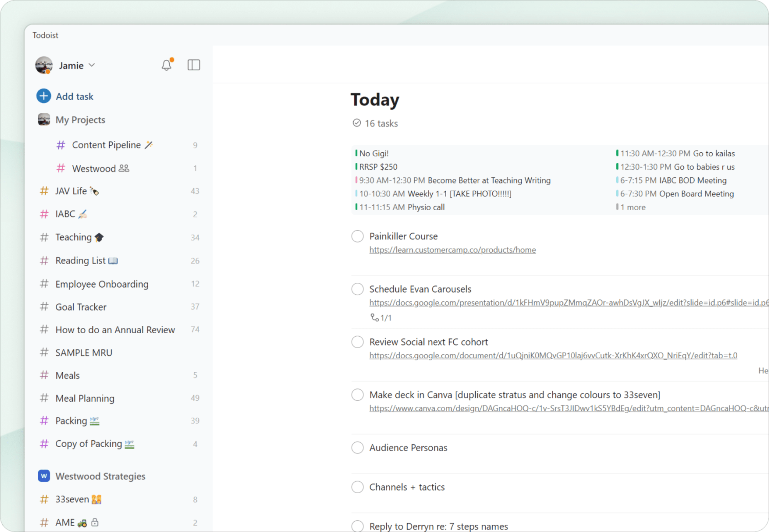Screen dimensions: 769x532
Task: Click the IABC BOD Meeting event
Action: click(672, 180)
